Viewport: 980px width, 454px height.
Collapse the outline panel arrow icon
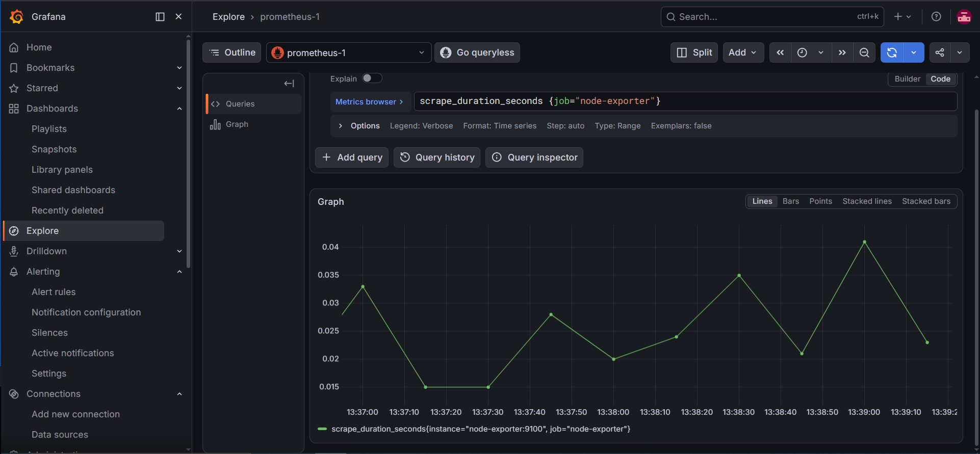pos(289,84)
